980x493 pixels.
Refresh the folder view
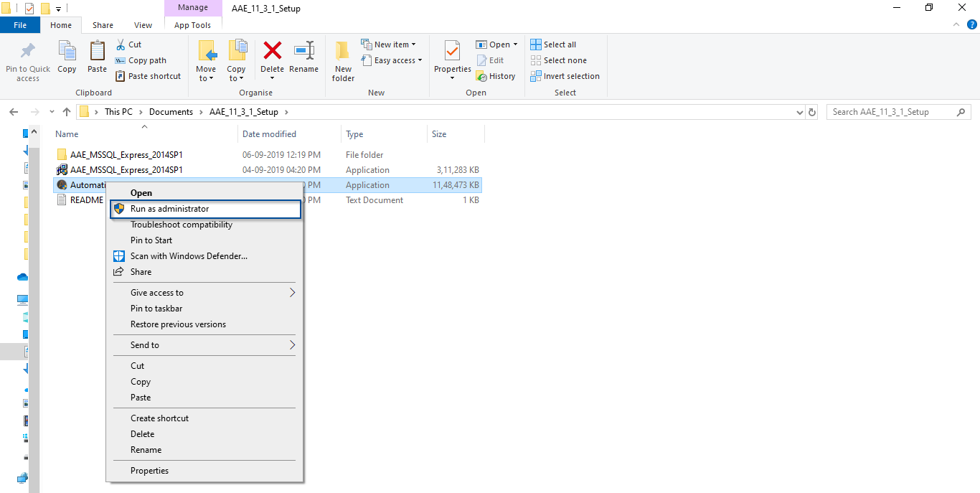click(812, 112)
